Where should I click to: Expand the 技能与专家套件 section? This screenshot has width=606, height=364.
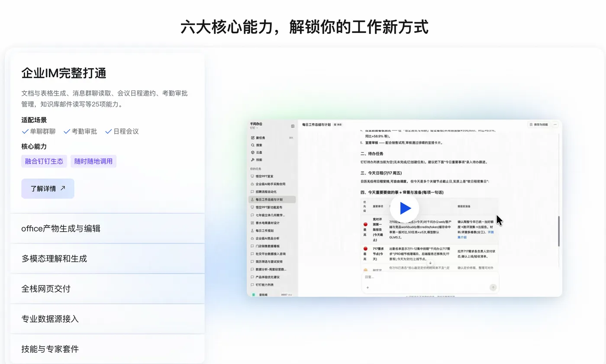point(107,349)
